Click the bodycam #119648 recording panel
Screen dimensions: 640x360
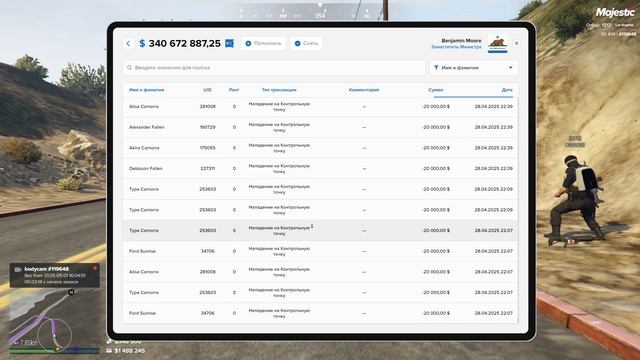tap(54, 275)
